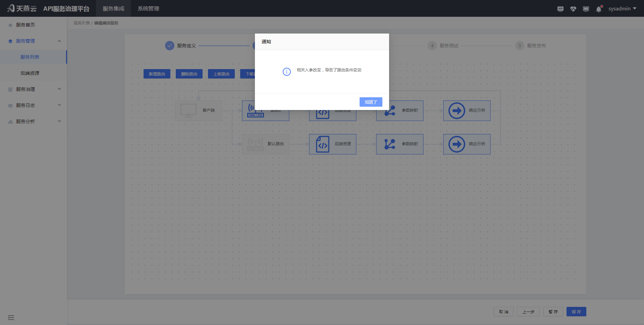644x325 pixels.
Task: Click the screen/monitor icon in top bar
Action: [586, 9]
